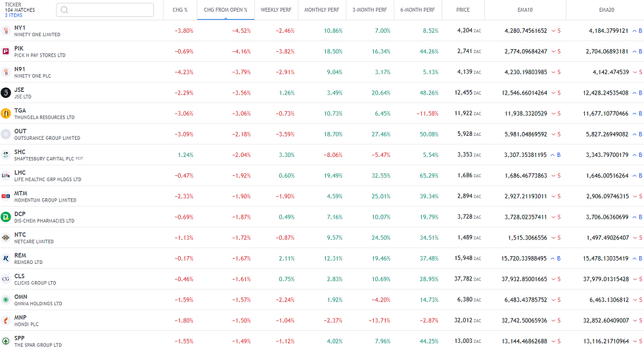
Task: Select the CHG FROM OPEN % column header
Action: tap(225, 11)
